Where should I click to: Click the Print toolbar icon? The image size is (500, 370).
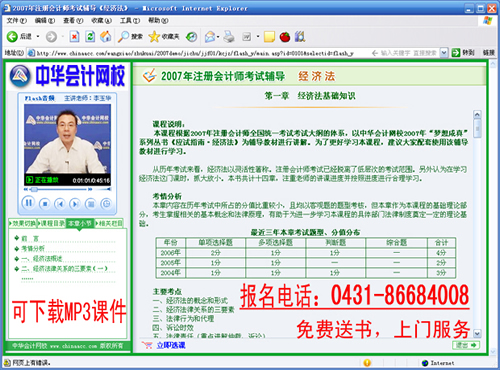click(229, 37)
